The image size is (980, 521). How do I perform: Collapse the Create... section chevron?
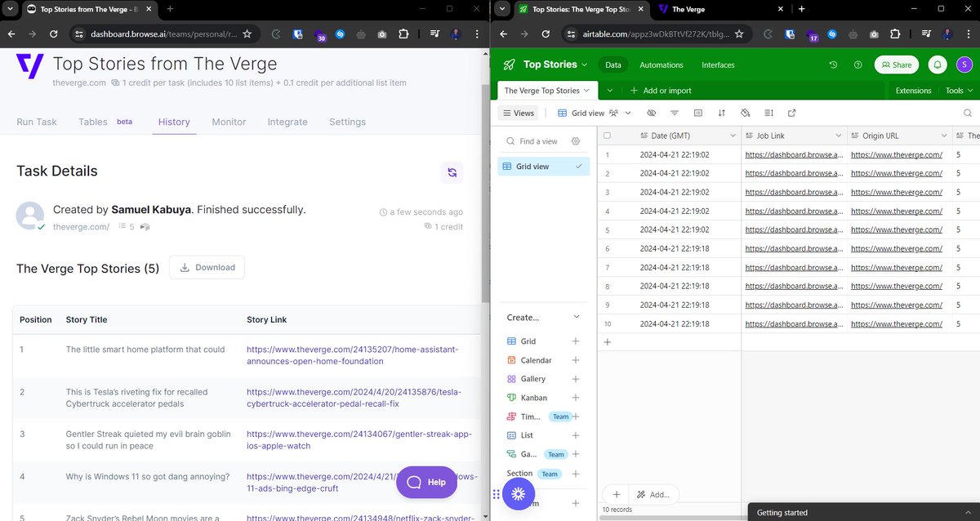click(x=576, y=317)
